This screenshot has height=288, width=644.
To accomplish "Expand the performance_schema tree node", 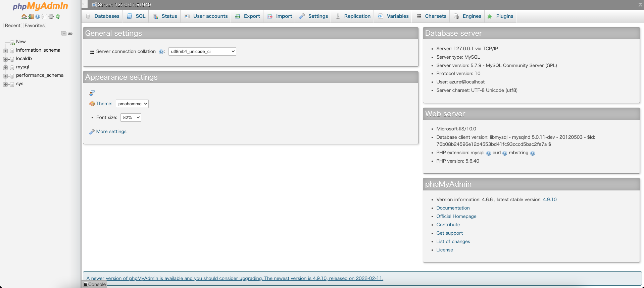I will [5, 76].
